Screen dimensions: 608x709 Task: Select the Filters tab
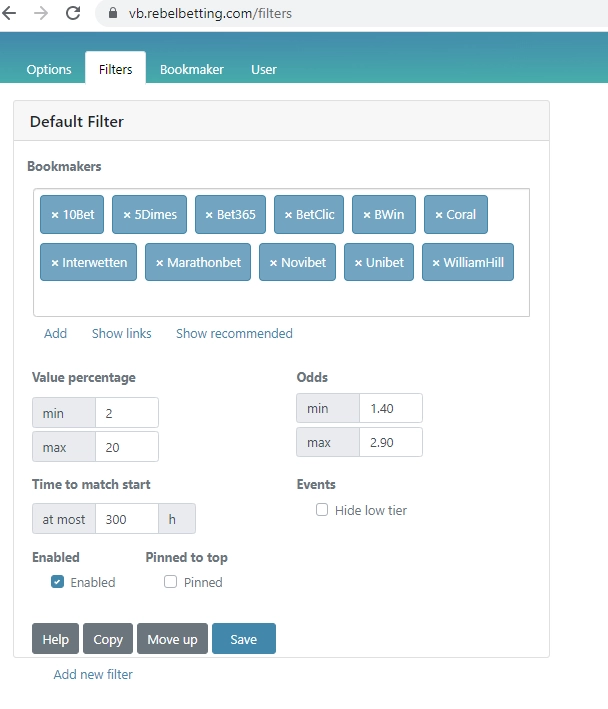pyautogui.click(x=116, y=69)
